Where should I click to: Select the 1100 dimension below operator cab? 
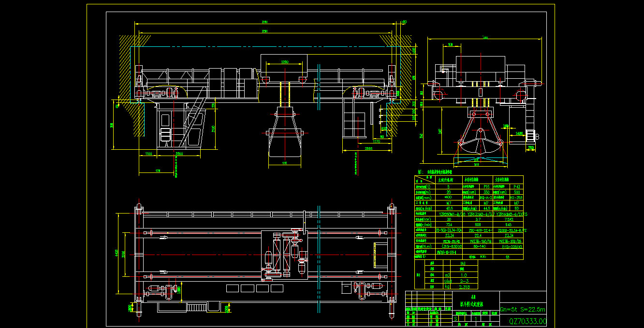tap(148, 154)
